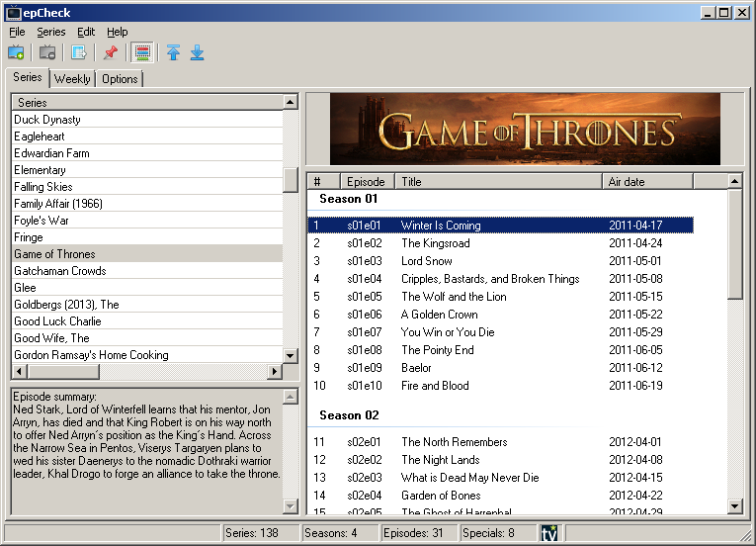The image size is (756, 546).
Task: Select episode Lord Snow
Action: click(x=500, y=261)
